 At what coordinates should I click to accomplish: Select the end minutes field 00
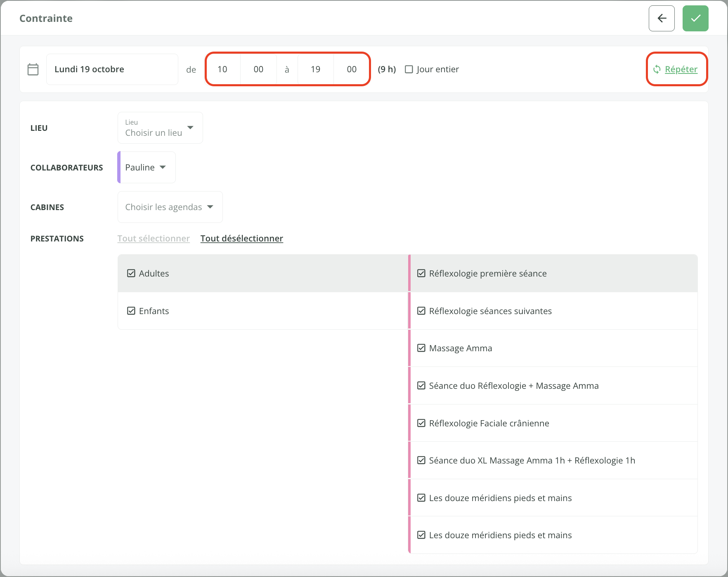coord(352,69)
